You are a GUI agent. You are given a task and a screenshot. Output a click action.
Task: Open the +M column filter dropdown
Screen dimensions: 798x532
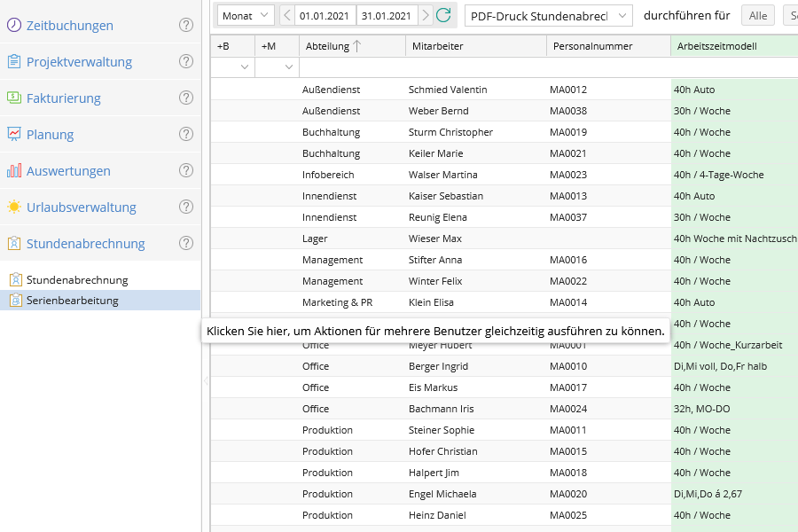288,66
